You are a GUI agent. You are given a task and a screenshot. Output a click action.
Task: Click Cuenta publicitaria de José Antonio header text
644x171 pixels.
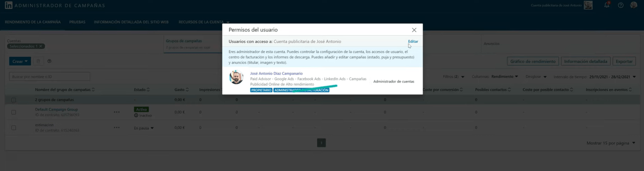[x=556, y=5]
